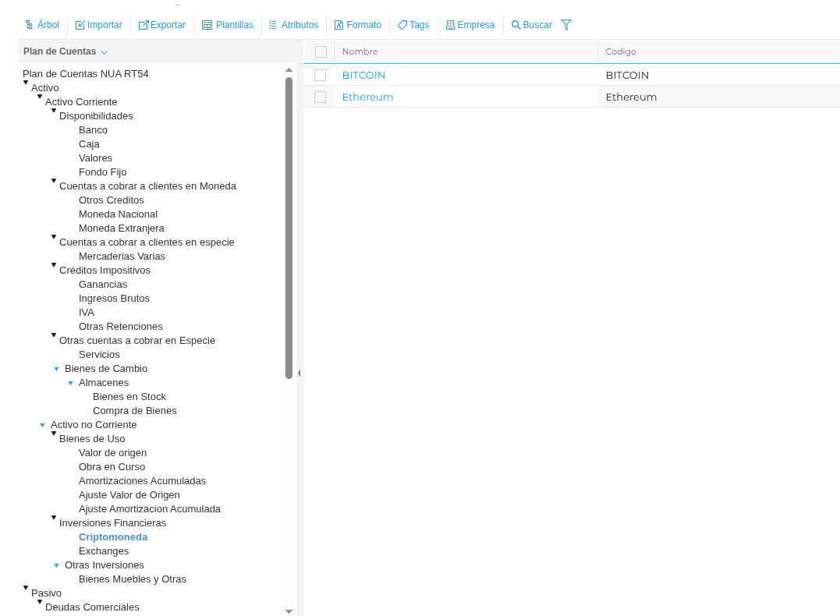Open the Plan de Cuentas dropdown
Image resolution: width=840 pixels, height=616 pixels.
click(x=104, y=52)
